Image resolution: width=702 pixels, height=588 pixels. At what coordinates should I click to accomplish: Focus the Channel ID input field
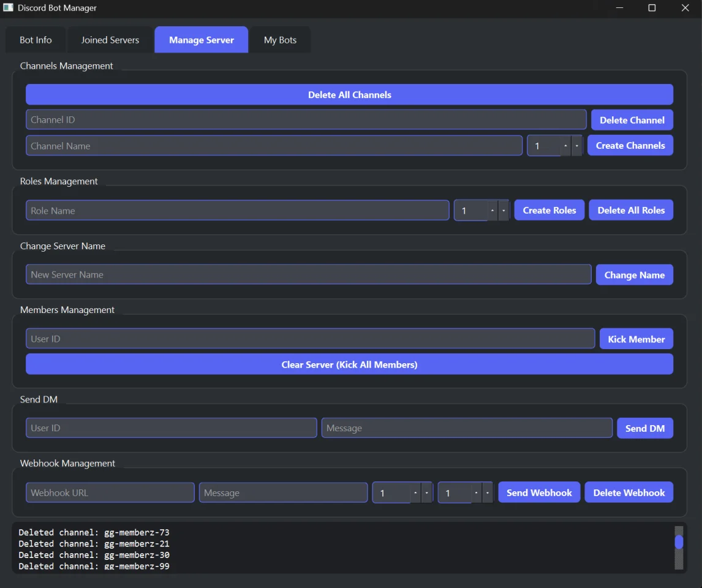tap(306, 120)
